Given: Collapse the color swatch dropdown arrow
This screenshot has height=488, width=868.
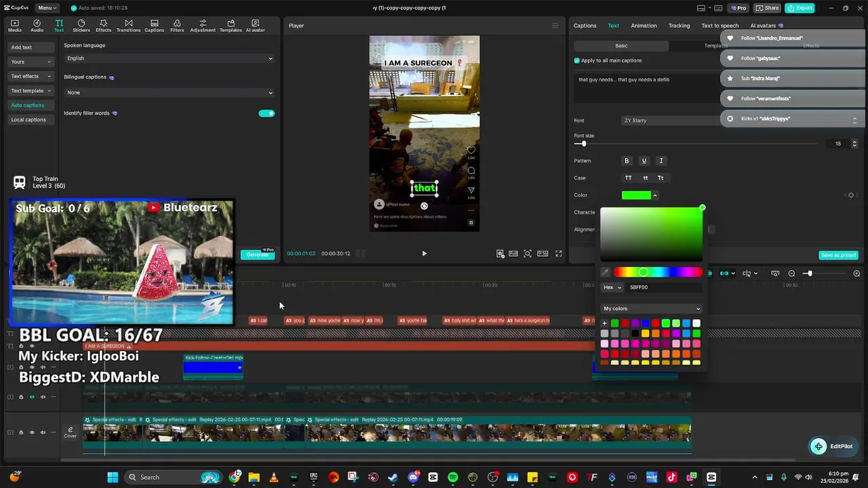Looking at the screenshot, I should pyautogui.click(x=655, y=195).
